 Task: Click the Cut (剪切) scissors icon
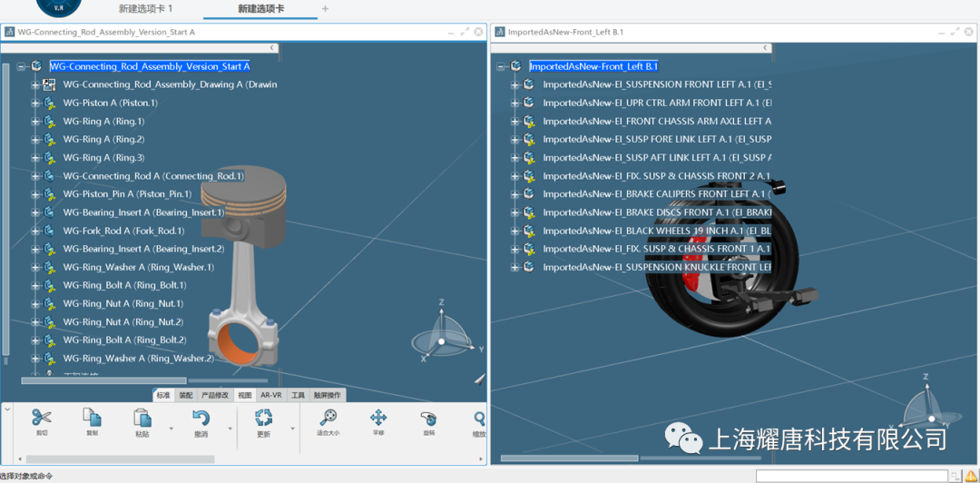[x=41, y=418]
